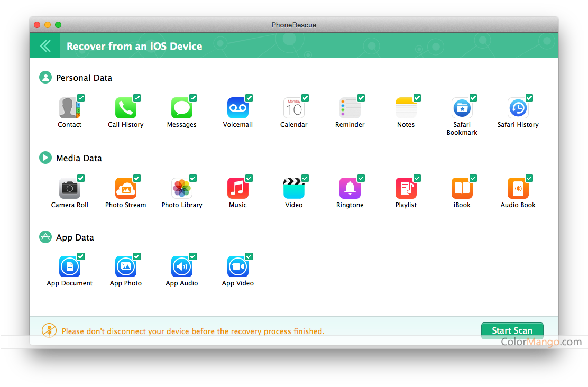The image size is (588, 387).
Task: Open the Playlist data type
Action: (x=406, y=187)
